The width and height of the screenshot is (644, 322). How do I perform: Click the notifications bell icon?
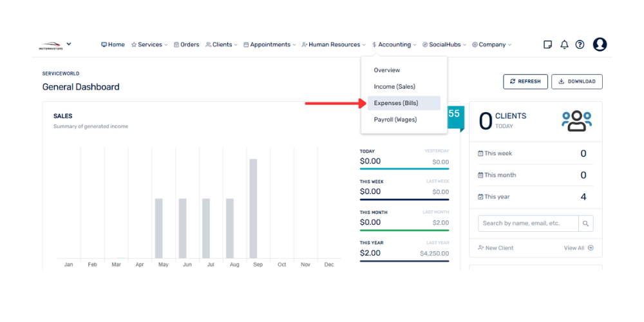pyautogui.click(x=564, y=44)
